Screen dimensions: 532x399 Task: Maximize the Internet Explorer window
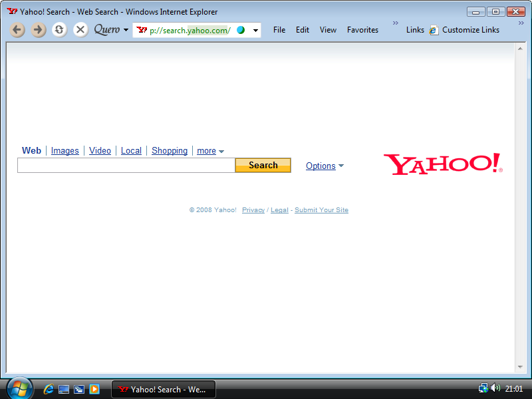[x=495, y=12]
